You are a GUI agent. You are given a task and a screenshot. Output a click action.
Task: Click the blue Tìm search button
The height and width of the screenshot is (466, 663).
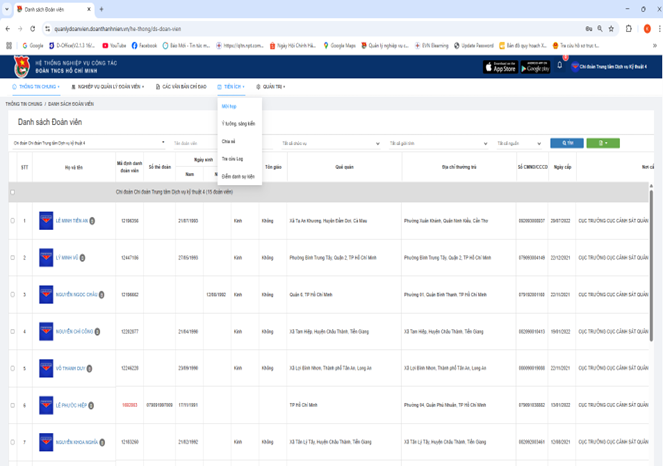[568, 143]
